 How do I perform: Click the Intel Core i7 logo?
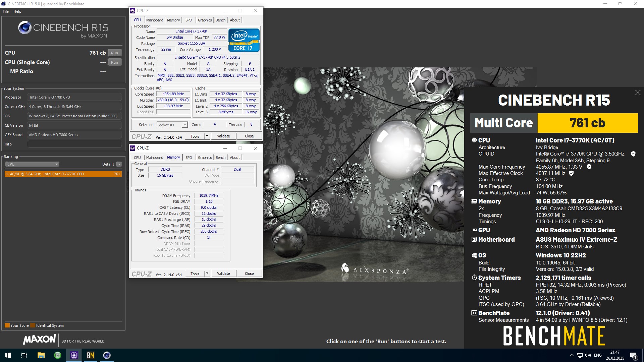(x=244, y=40)
